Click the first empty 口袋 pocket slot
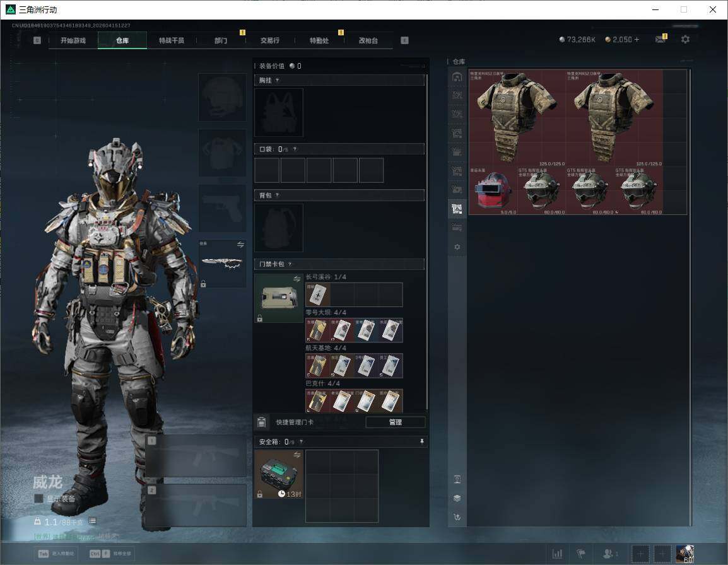Viewport: 728px width, 565px height. (x=267, y=170)
